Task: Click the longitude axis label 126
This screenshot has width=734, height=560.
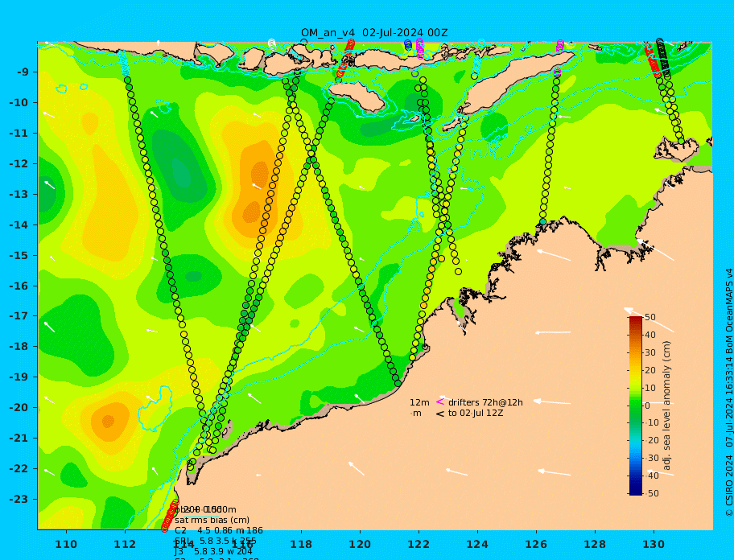Action: pos(536,544)
